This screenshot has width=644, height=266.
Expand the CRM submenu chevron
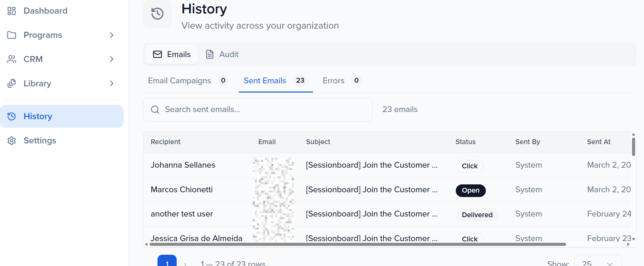(111, 59)
